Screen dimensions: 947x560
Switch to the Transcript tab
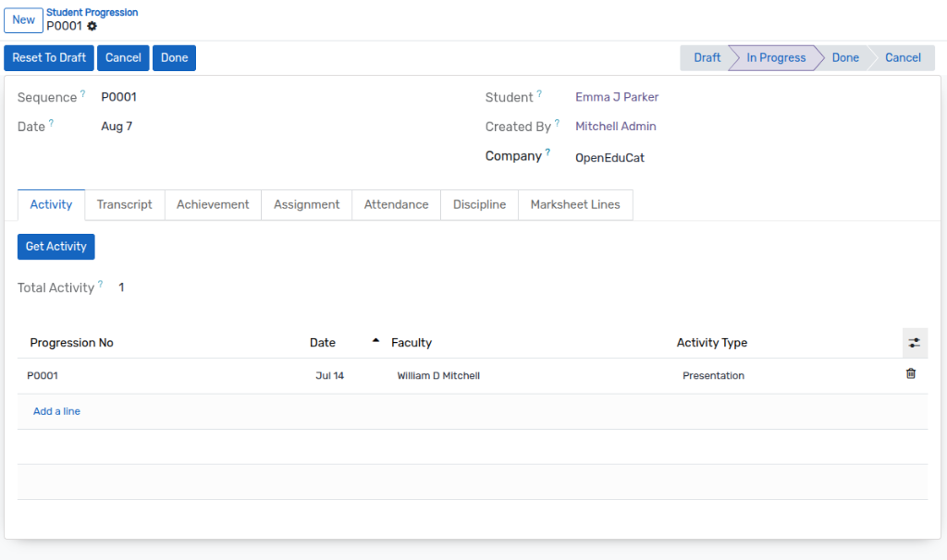(x=125, y=204)
